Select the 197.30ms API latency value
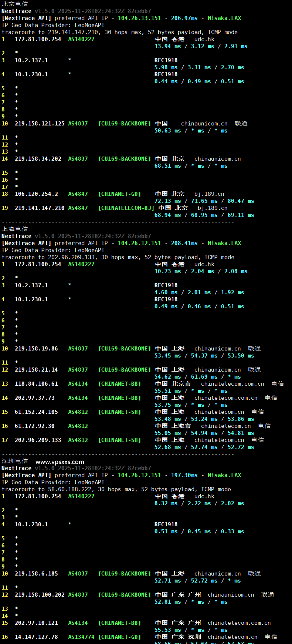The height and width of the screenshot is (644, 292). coord(184,475)
